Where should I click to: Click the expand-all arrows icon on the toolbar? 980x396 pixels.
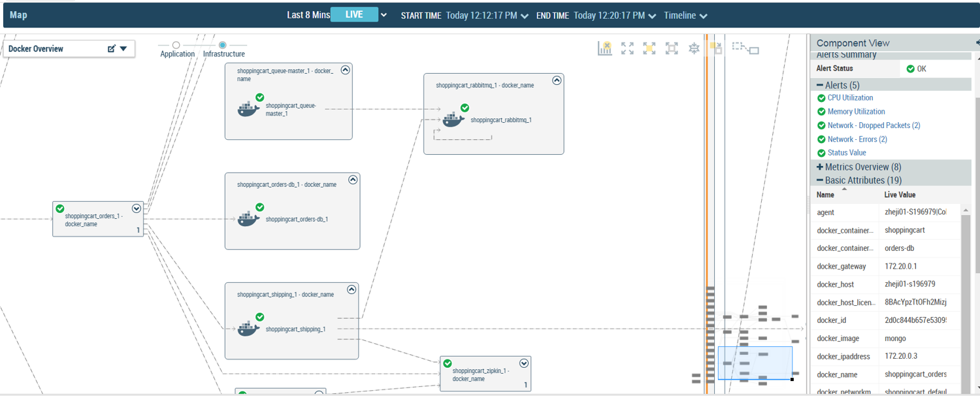[627, 48]
